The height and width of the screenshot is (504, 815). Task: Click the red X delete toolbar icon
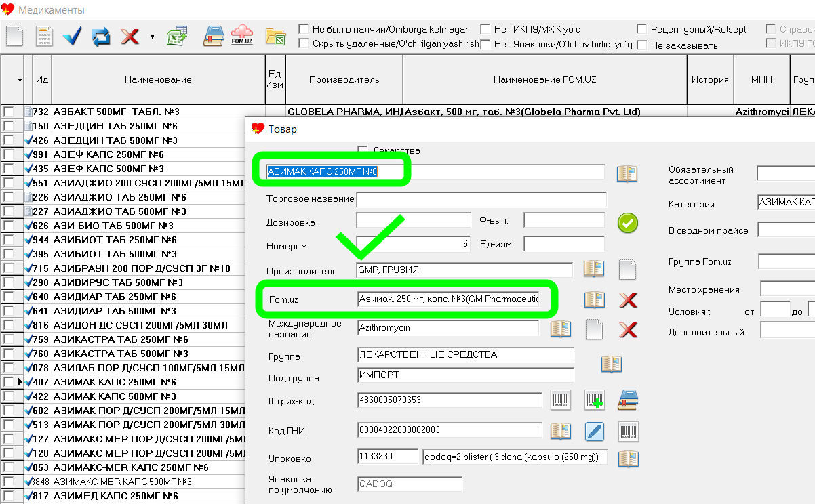[x=130, y=36]
